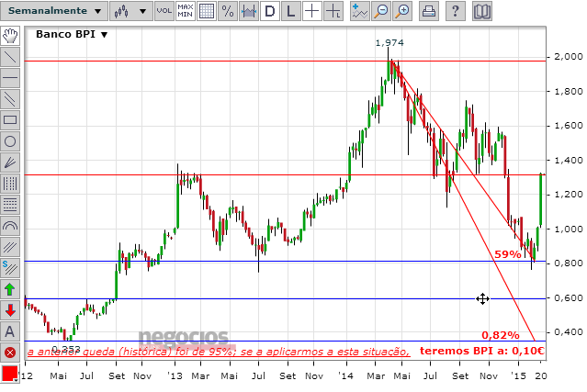Toggle the chart grid button
Image resolution: width=587 pixels, height=392 pixels.
[207, 11]
